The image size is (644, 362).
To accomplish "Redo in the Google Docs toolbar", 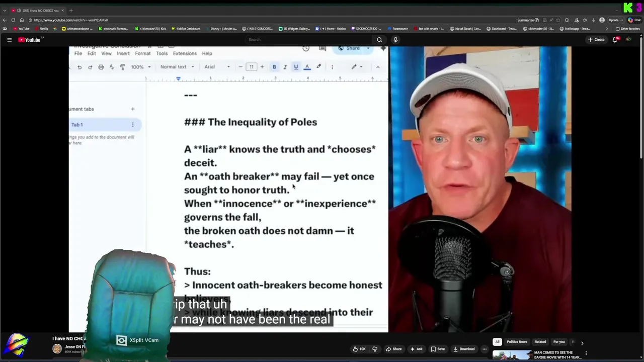I will click(x=90, y=67).
